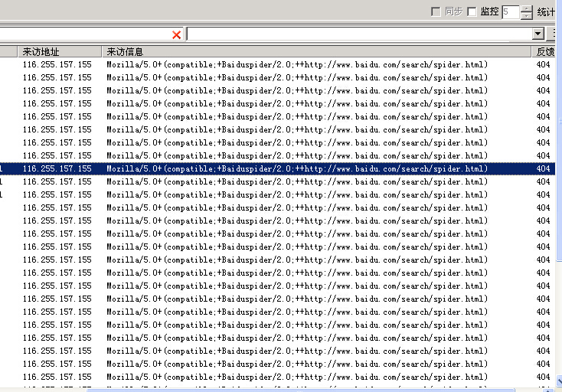Click the 404 value in the highlighted row
Image resolution: width=562 pixels, height=392 pixels.
coord(543,168)
